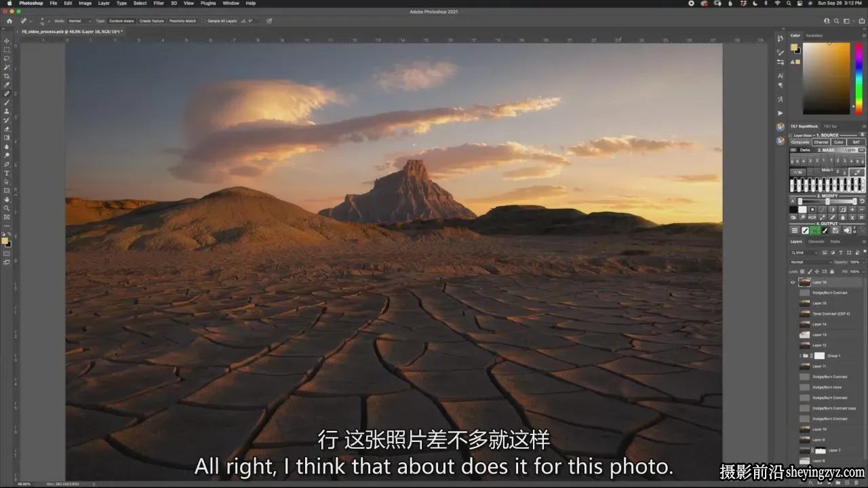Select the Lasso tool
Viewport: 868px width, 488px height.
click(x=7, y=58)
